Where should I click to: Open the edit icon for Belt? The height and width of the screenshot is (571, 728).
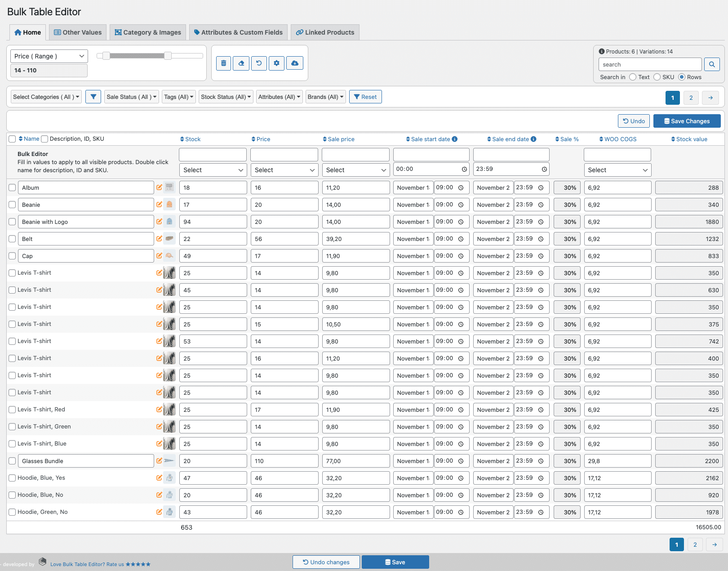[x=159, y=239]
